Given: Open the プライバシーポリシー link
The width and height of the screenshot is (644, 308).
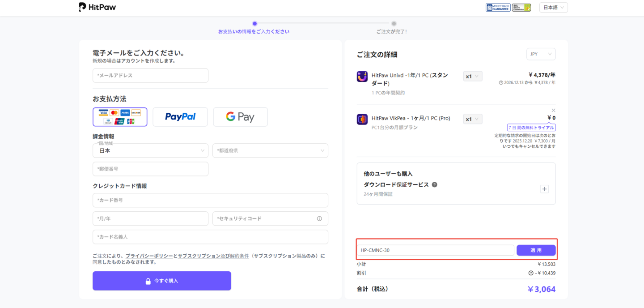Looking at the screenshot, I should pyautogui.click(x=149, y=256).
